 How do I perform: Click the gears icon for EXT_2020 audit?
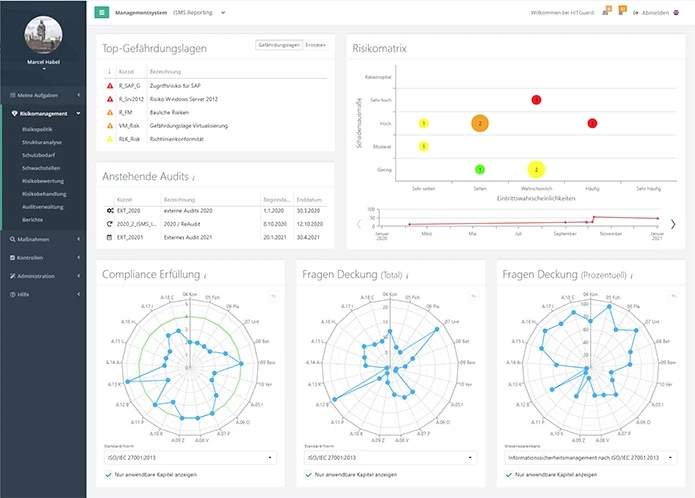tap(109, 212)
